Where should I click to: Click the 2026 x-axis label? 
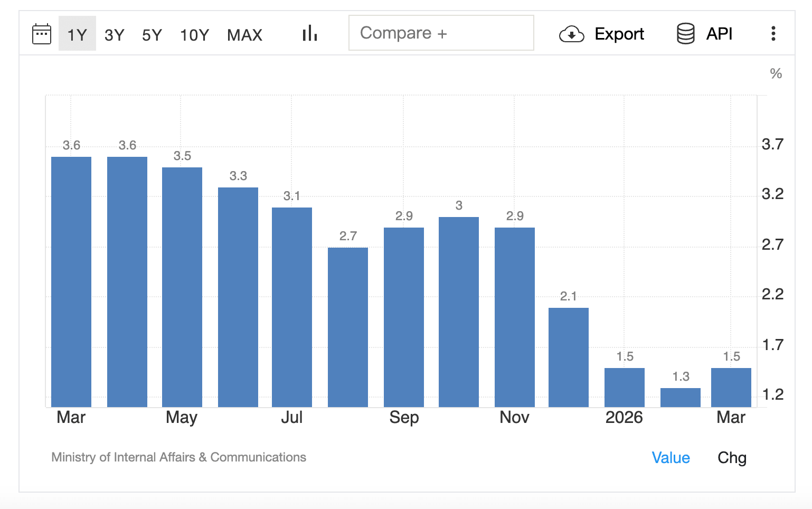(624, 417)
